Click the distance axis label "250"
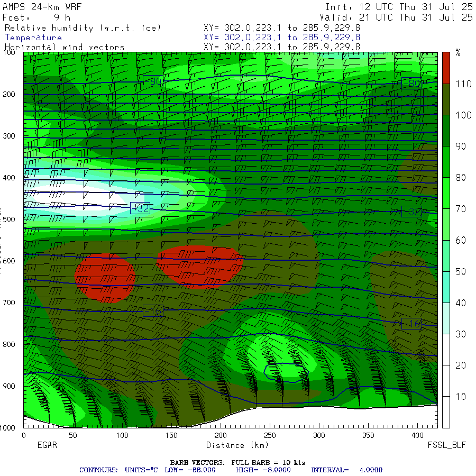 (270, 435)
